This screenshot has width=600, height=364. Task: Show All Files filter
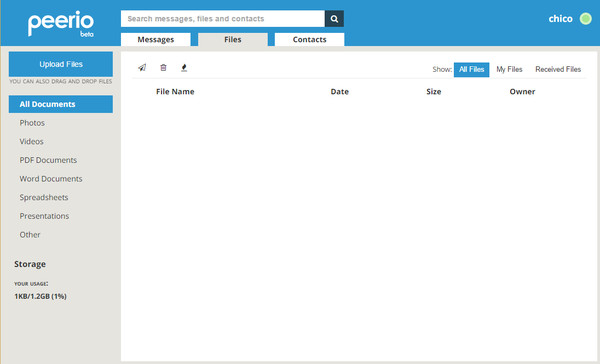click(471, 69)
